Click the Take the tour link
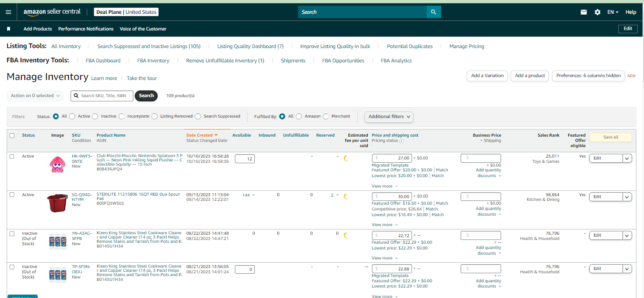644x298 pixels. 141,79
